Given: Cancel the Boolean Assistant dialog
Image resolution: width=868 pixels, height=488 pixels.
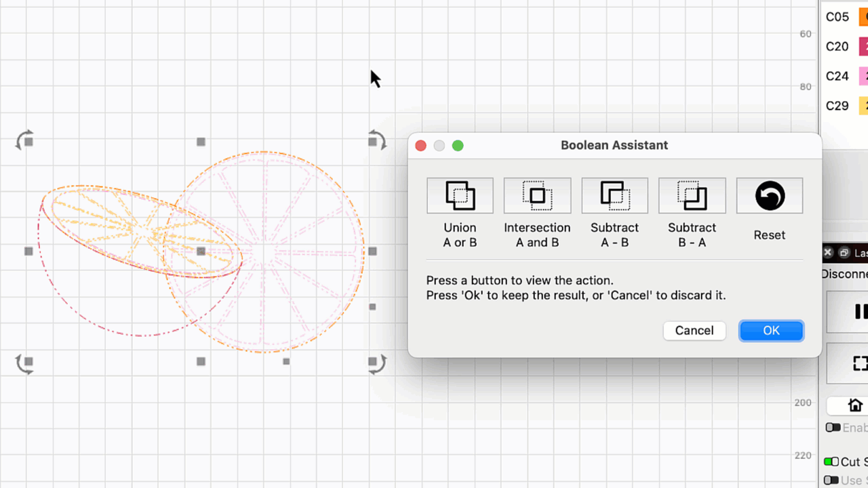Looking at the screenshot, I should tap(694, 330).
